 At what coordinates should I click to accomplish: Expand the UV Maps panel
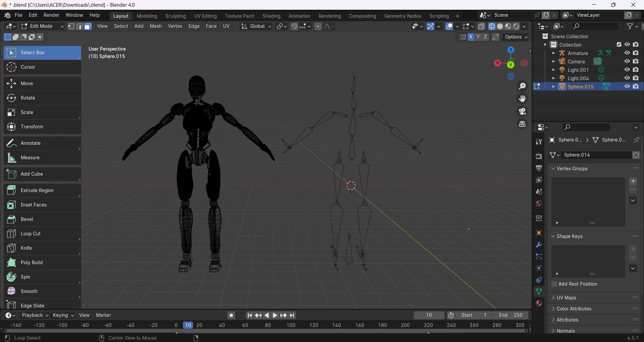point(567,298)
